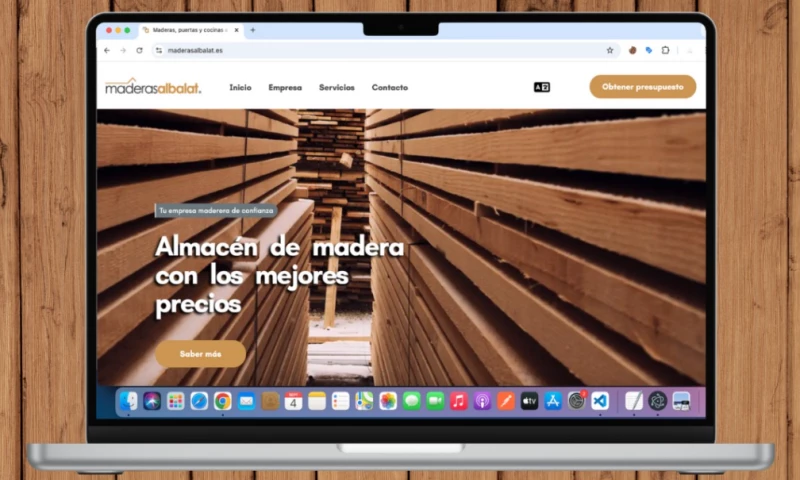This screenshot has width=800, height=480.
Task: Open Safari from the dock
Action: (199, 401)
